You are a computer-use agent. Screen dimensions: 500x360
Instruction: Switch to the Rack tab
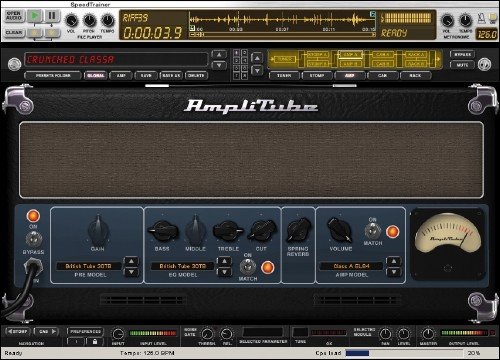click(x=415, y=76)
